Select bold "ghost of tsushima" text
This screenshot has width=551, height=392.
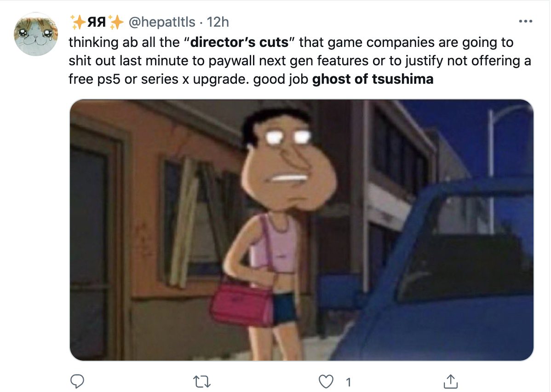(x=373, y=79)
